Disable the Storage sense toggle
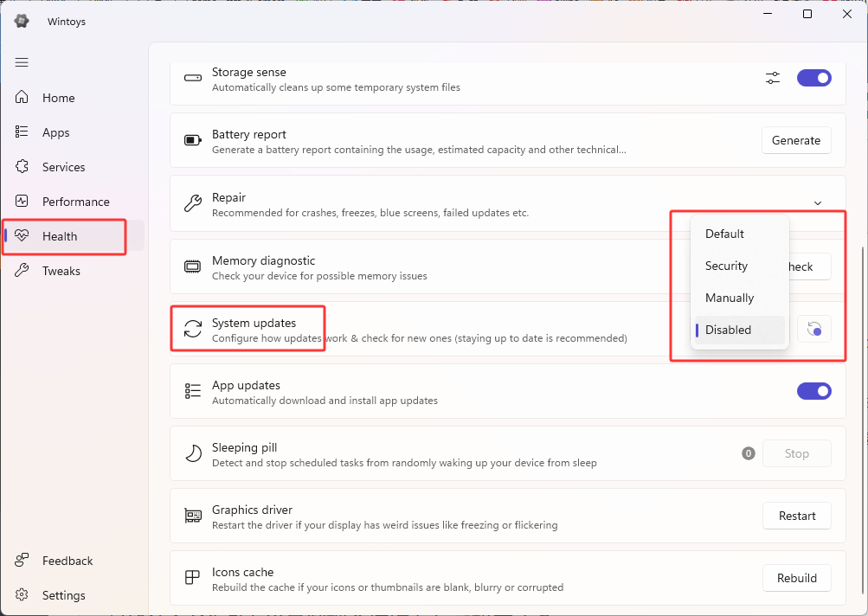 813,78
